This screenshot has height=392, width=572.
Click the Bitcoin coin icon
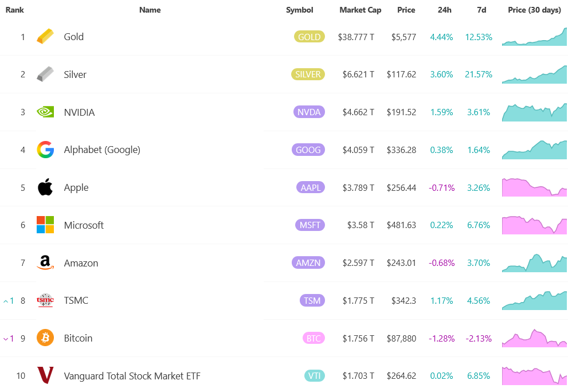45,338
